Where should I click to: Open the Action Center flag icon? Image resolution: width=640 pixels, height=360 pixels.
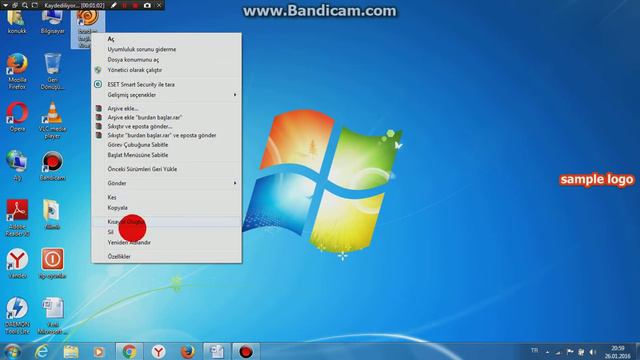[x=570, y=352]
